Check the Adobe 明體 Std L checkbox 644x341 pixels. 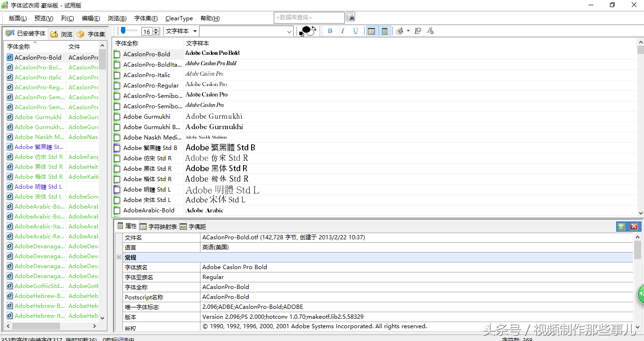(x=117, y=190)
